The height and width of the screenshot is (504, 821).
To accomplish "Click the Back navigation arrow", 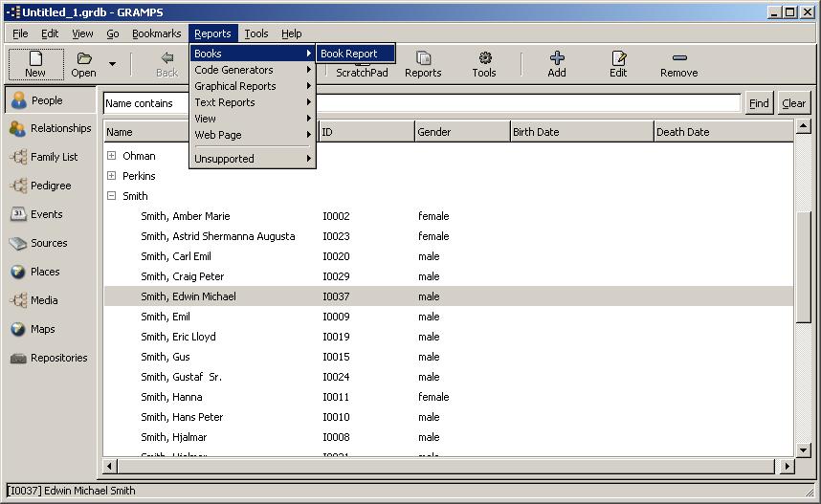I will point(167,64).
